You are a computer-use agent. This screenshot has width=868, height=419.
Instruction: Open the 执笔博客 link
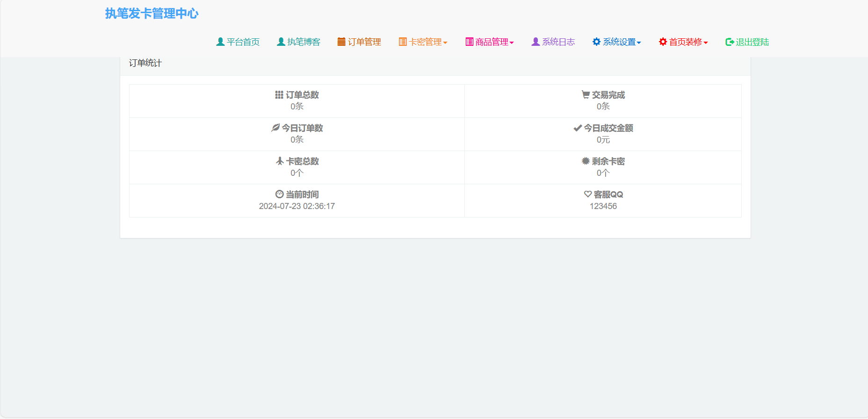tap(304, 42)
